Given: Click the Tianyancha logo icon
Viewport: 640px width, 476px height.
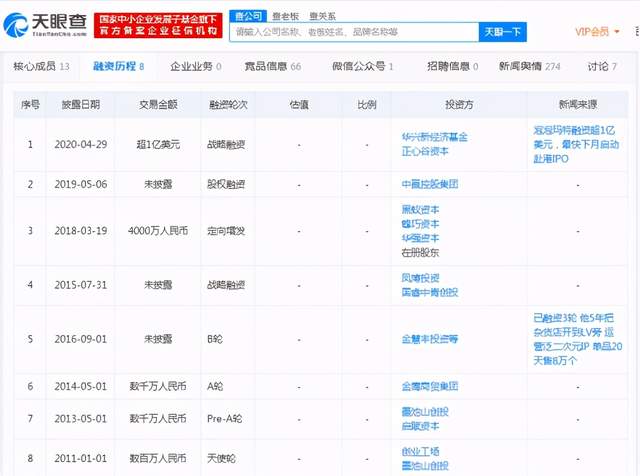Looking at the screenshot, I should (x=16, y=24).
